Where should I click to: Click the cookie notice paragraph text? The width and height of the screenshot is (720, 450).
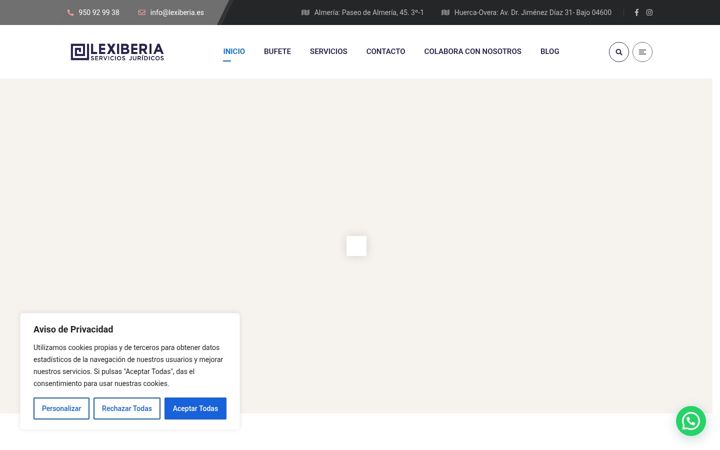128,366
